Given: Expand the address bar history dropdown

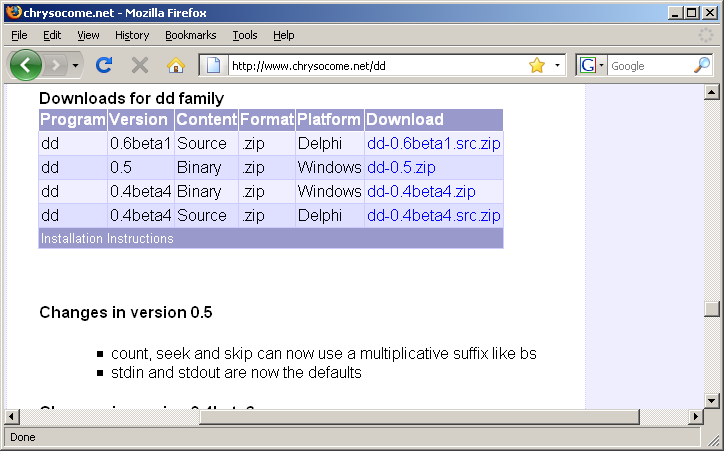Looking at the screenshot, I should click(557, 65).
